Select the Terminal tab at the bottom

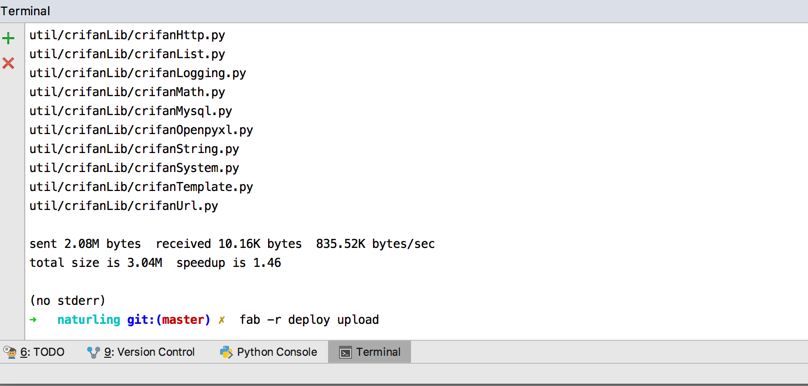[369, 353]
